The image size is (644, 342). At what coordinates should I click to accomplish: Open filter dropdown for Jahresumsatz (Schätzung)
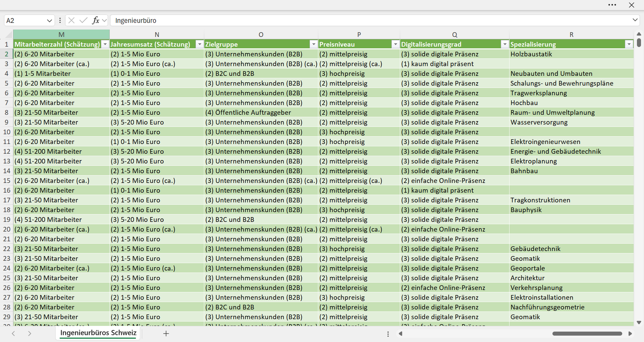(x=199, y=44)
